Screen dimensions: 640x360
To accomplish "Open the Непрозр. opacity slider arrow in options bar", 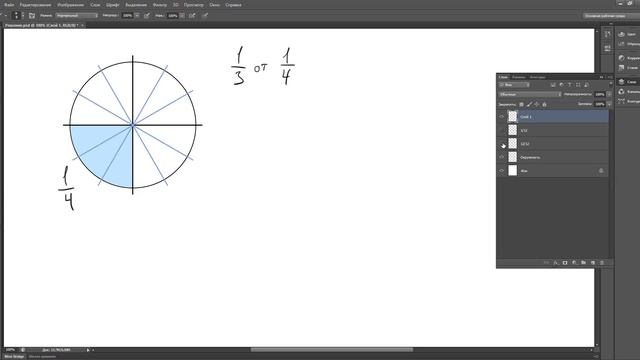I will [137, 16].
